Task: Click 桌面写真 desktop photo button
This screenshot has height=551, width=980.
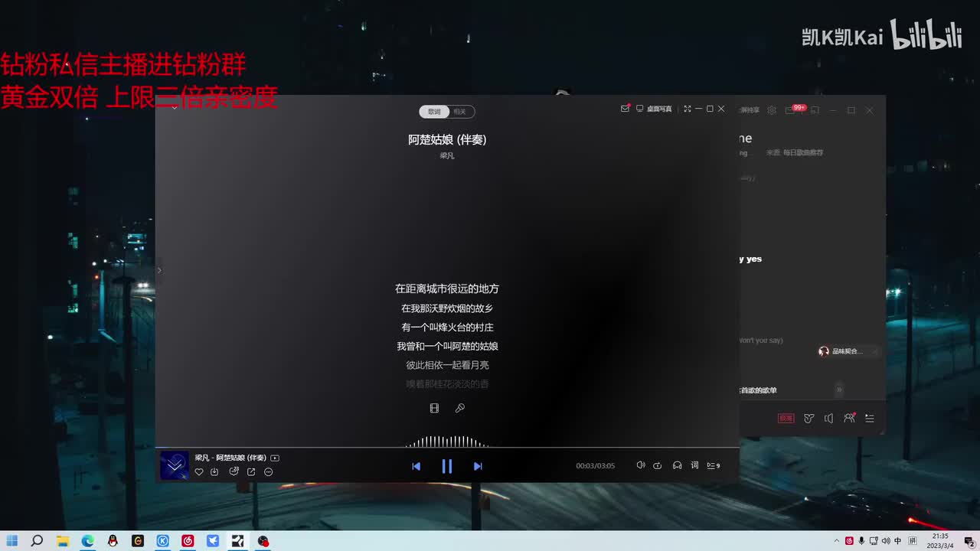Action: click(x=654, y=109)
